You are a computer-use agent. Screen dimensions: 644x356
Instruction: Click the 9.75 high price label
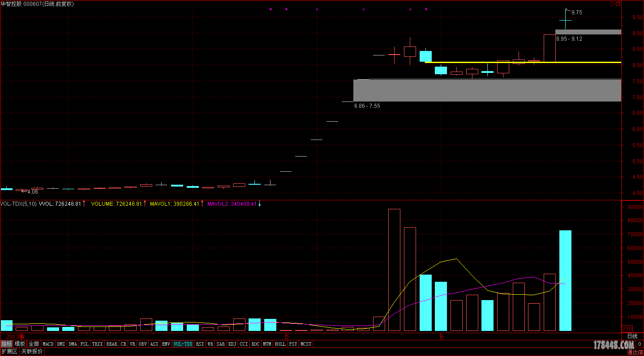click(x=577, y=13)
